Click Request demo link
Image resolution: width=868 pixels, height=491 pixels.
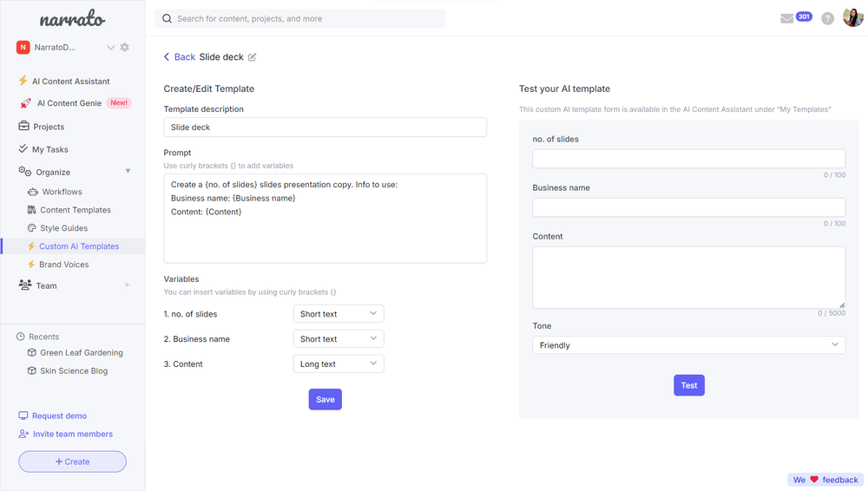[x=59, y=416]
